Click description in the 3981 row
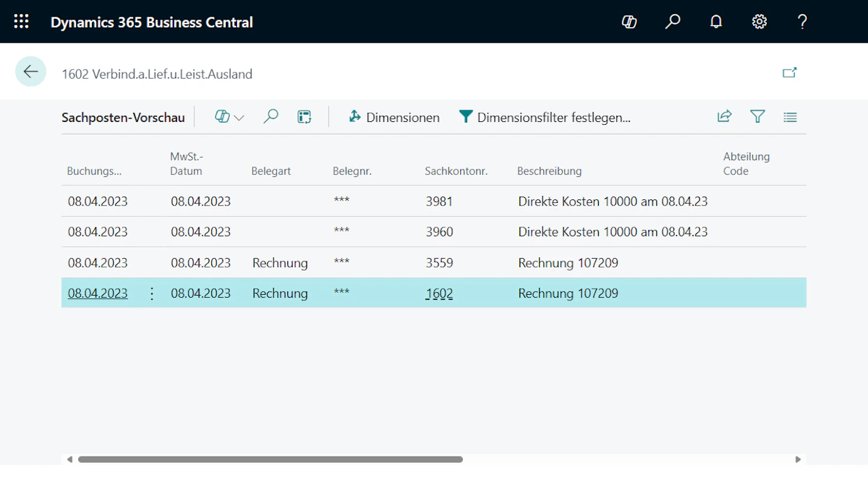This screenshot has height=488, width=868. (613, 201)
